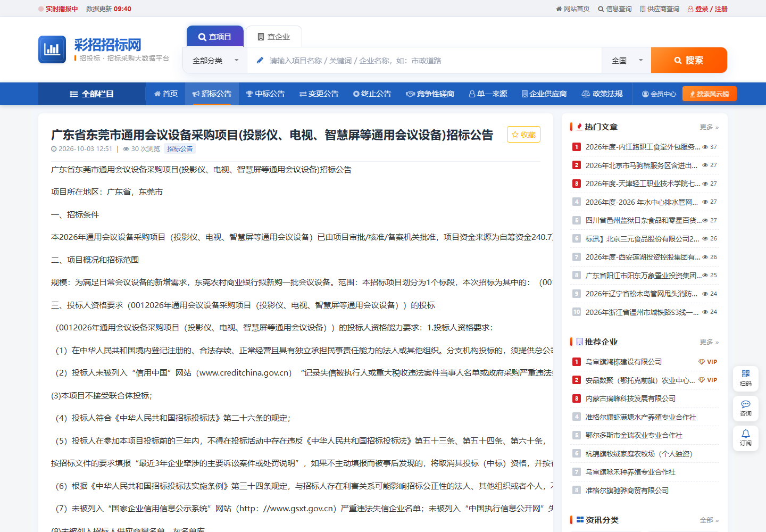
Task: Select 中标公告 in the navigation bar
Action: point(265,94)
